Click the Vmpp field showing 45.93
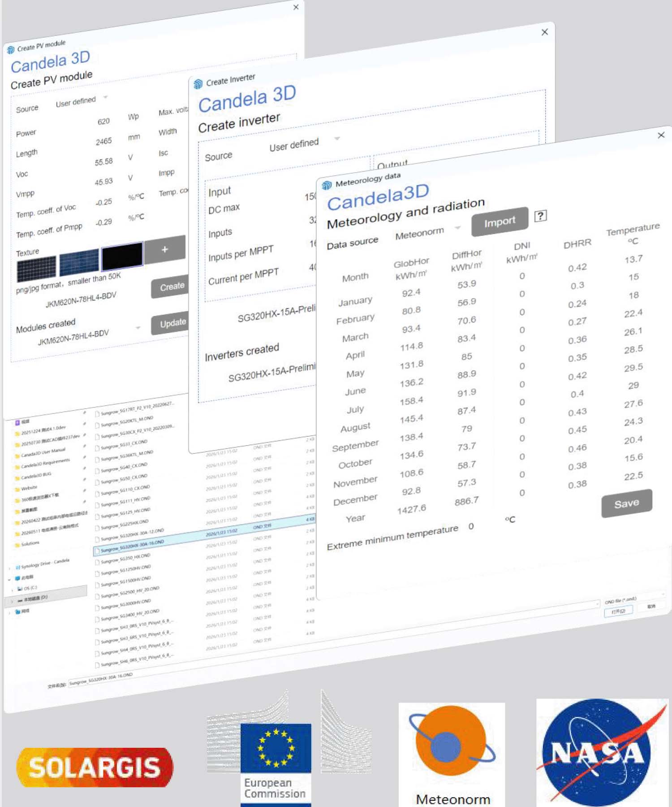This screenshot has height=807, width=672. click(103, 182)
